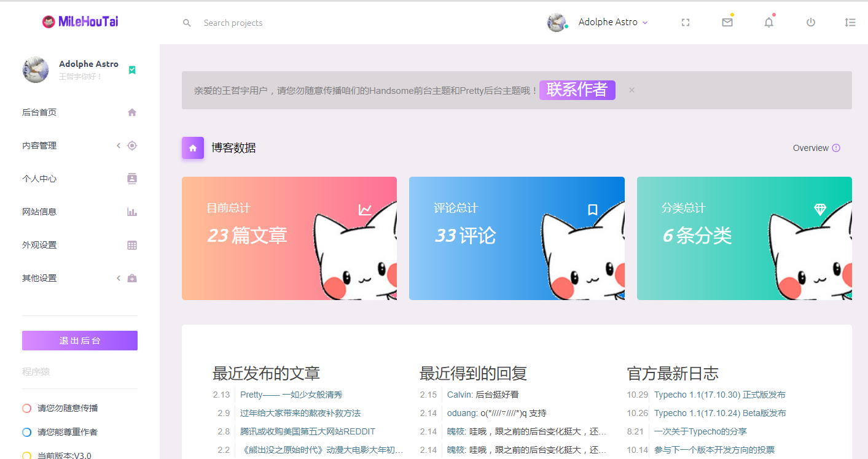Click the 最近发布的文章 heading

tap(266, 373)
